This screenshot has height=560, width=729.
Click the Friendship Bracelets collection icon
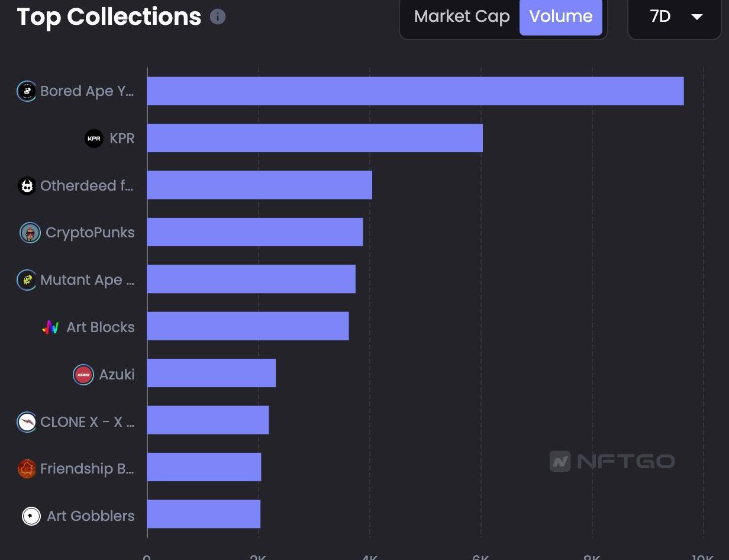click(x=27, y=469)
